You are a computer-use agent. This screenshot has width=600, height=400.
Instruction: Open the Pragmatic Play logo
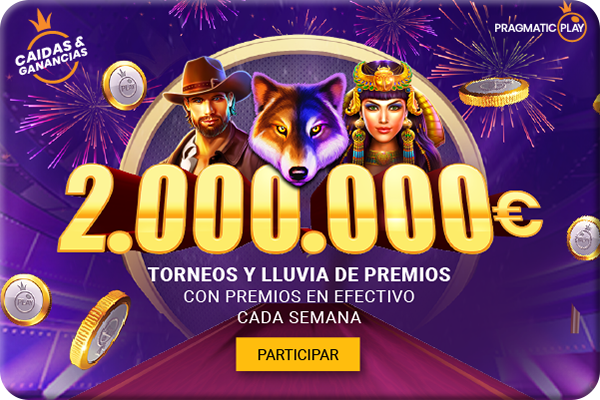pyautogui.click(x=540, y=23)
